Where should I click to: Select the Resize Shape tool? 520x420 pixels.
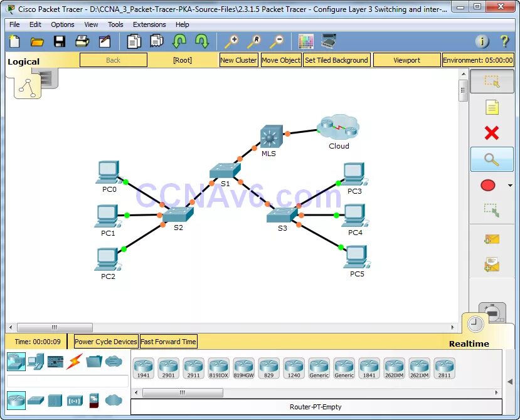[492, 210]
